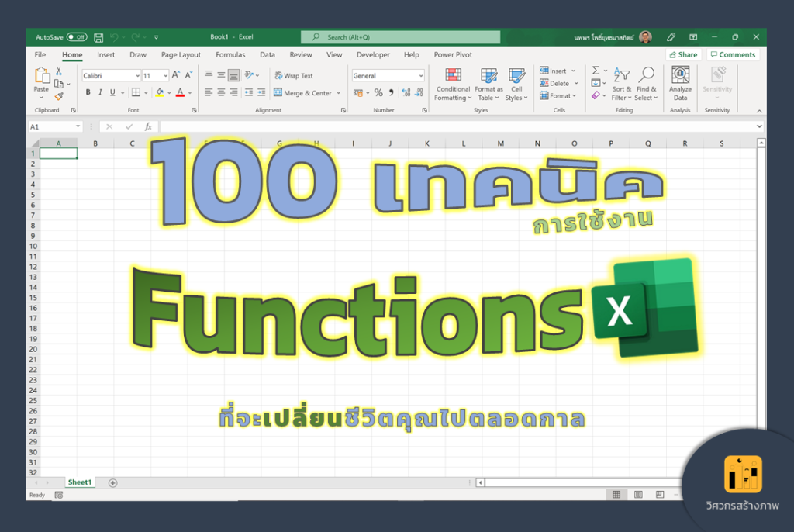
Task: Open the font size dropdown
Action: (165, 75)
